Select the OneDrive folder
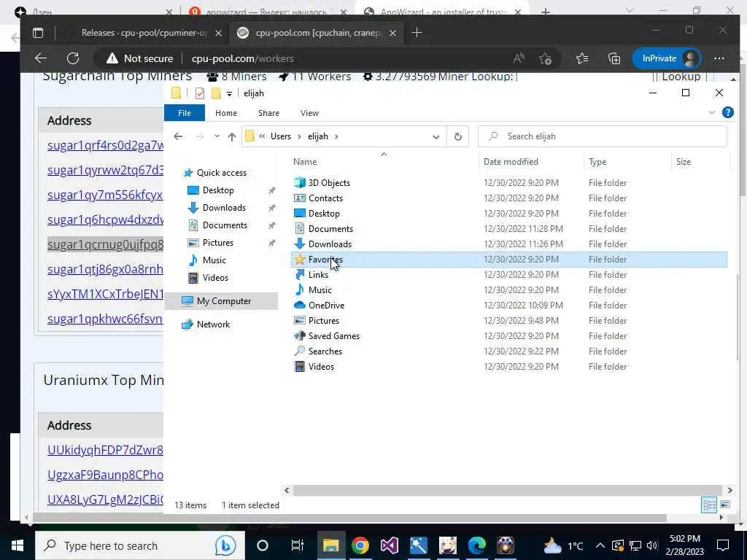This screenshot has height=560, width=747. pyautogui.click(x=326, y=306)
